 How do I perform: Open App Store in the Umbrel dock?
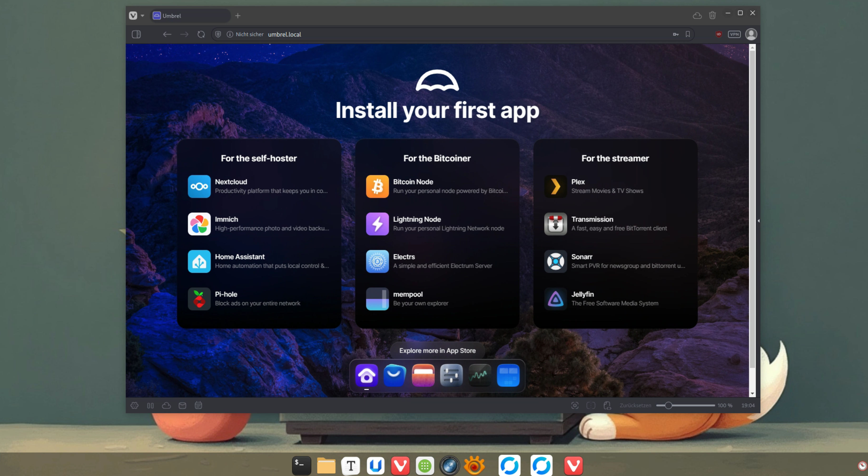click(x=395, y=375)
